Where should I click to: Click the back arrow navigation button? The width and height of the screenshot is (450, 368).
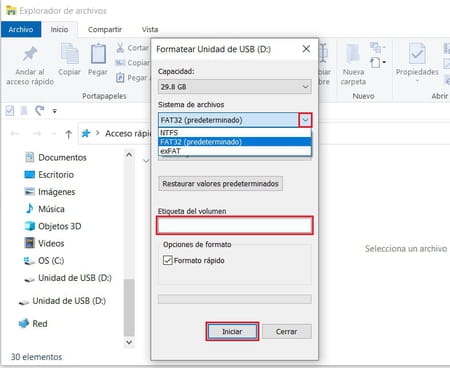[x=14, y=134]
